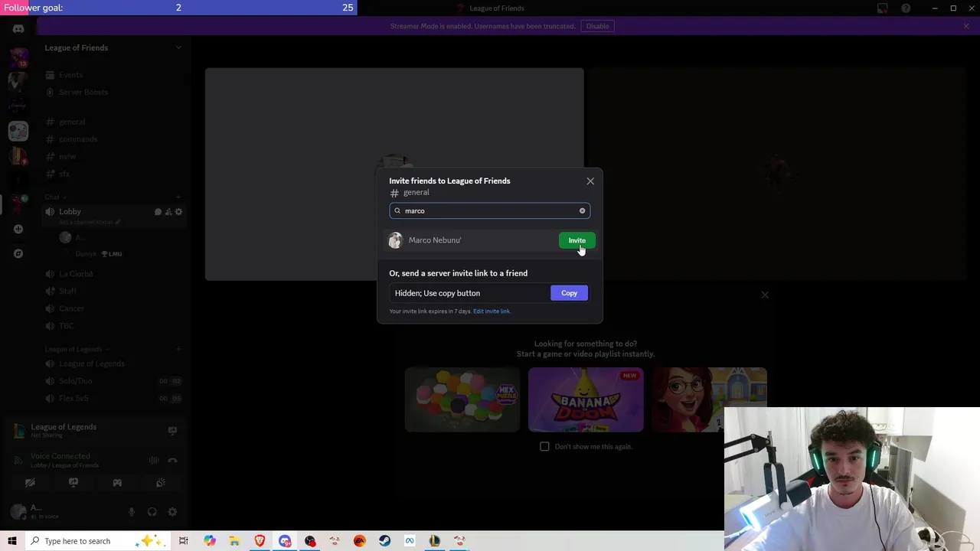Toggle deafen headphones
The height and width of the screenshot is (551, 980).
(152, 512)
